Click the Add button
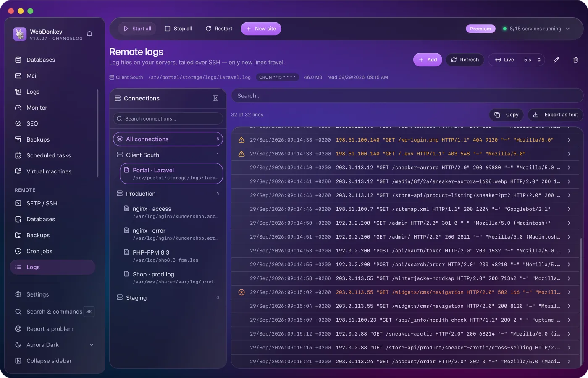588x378 pixels. (428, 60)
